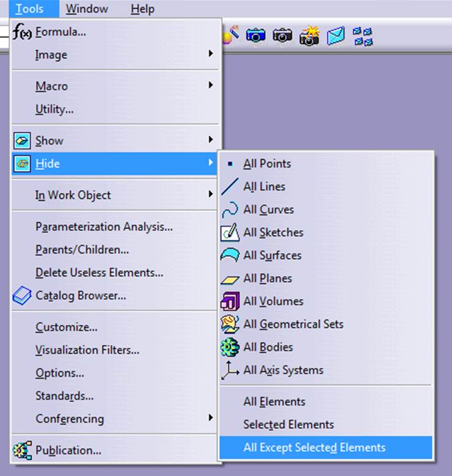
Task: Click the Formula f(x) icon
Action: [22, 32]
